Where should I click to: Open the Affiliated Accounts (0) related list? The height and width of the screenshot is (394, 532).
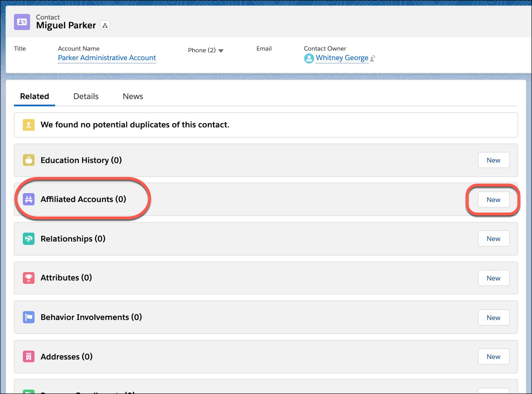pos(83,199)
